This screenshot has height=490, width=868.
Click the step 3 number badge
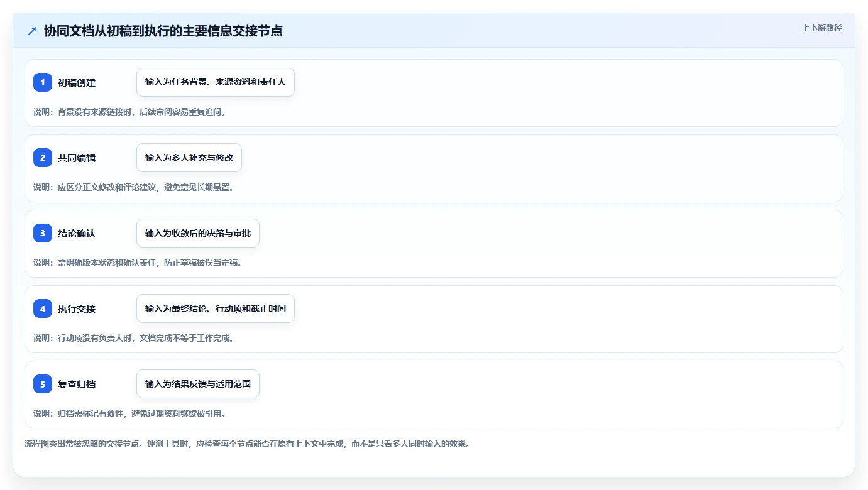tap(43, 233)
